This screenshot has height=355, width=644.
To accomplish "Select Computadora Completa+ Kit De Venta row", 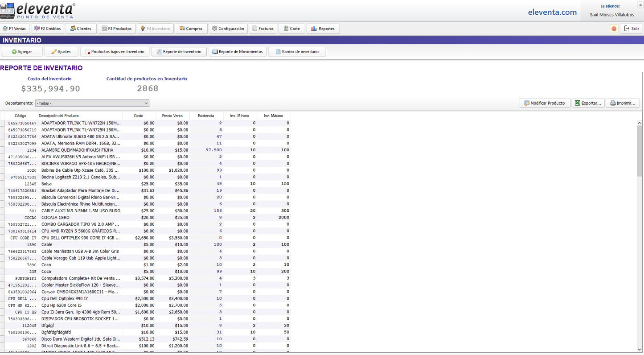I will [145, 278].
